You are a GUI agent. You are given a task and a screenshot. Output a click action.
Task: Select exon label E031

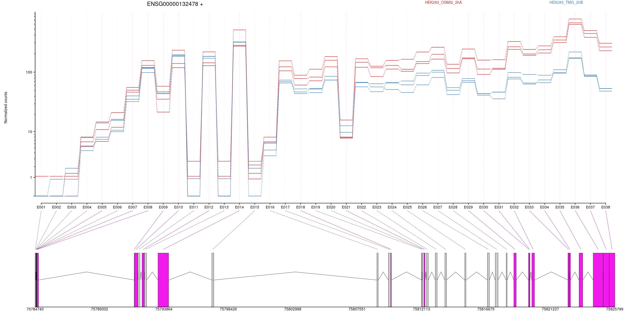(x=499, y=207)
